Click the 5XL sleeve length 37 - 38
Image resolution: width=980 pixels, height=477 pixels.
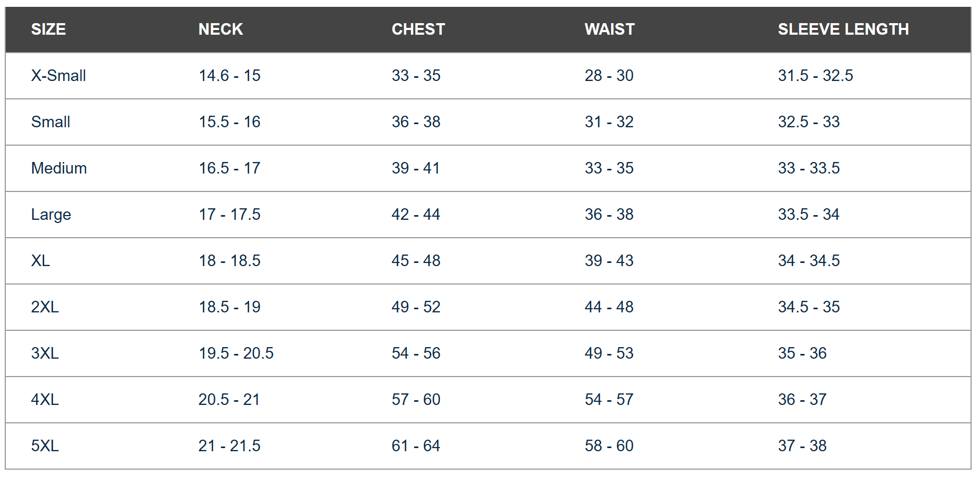pyautogui.click(x=802, y=446)
